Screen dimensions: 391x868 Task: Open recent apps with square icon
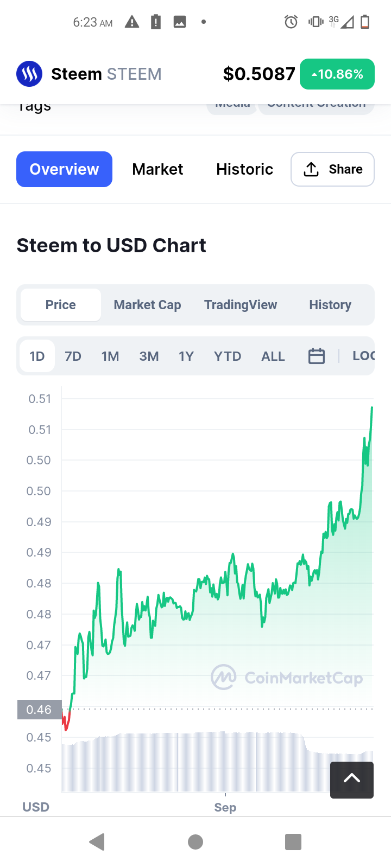pos(293,842)
